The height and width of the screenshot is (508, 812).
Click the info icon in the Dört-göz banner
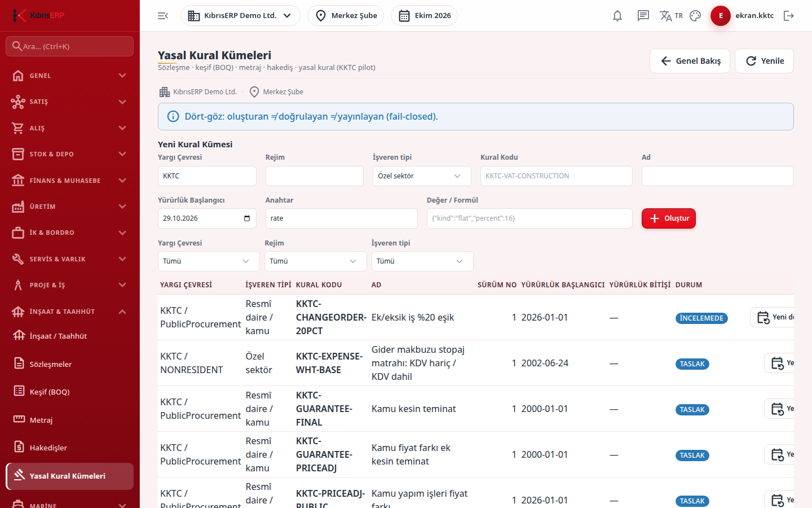click(174, 117)
